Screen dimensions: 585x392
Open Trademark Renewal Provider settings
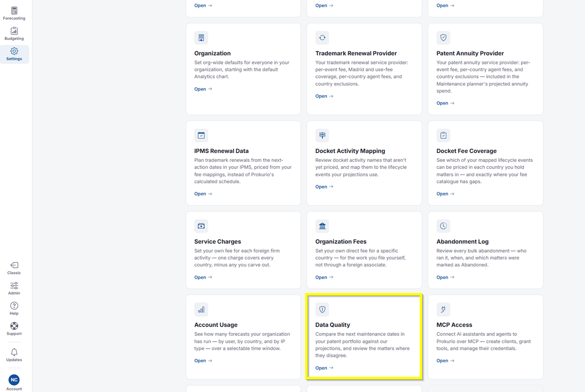[324, 96]
